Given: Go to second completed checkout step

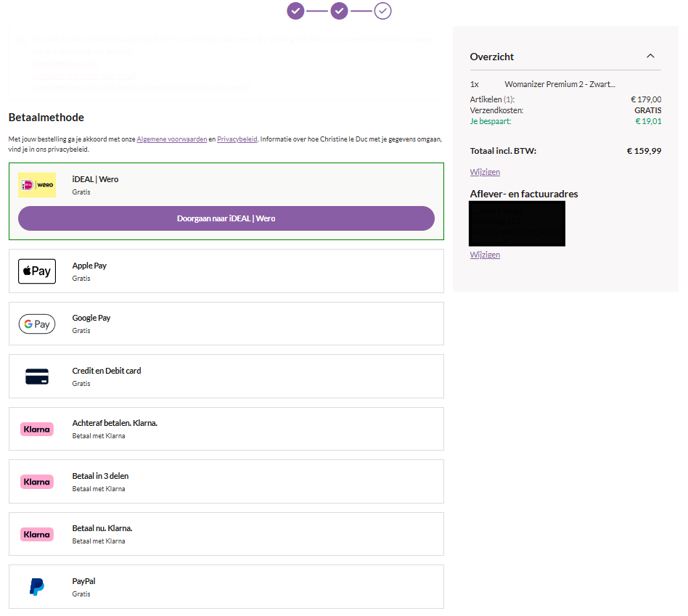Looking at the screenshot, I should 339,11.
